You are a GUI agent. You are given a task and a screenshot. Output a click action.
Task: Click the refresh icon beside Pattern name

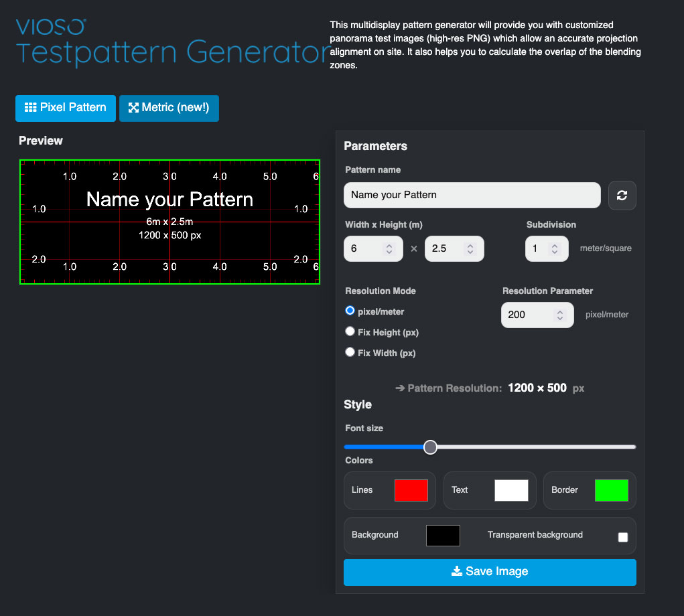tap(622, 196)
